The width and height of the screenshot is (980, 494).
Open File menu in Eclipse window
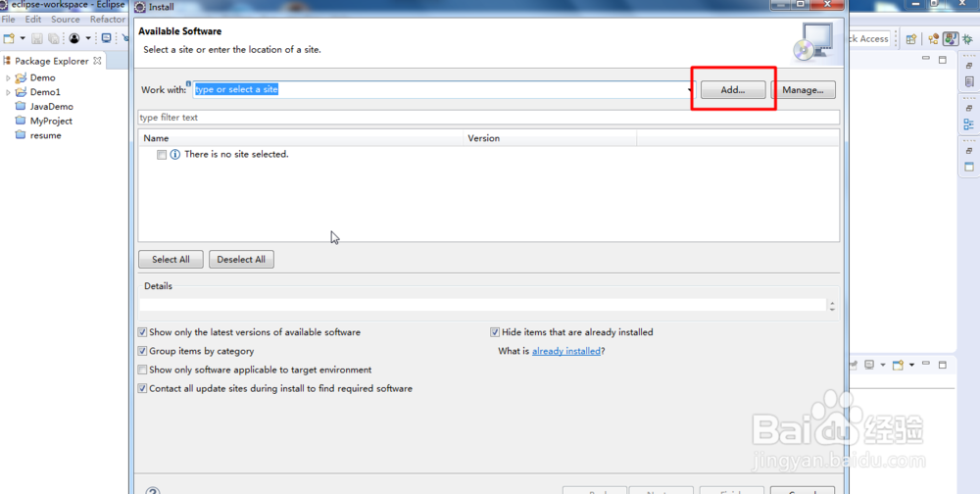point(8,20)
